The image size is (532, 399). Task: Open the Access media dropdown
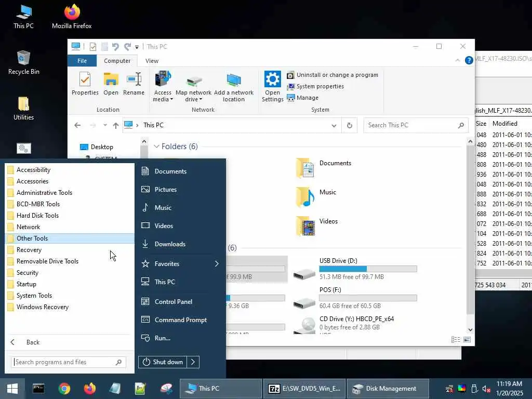[x=163, y=87]
